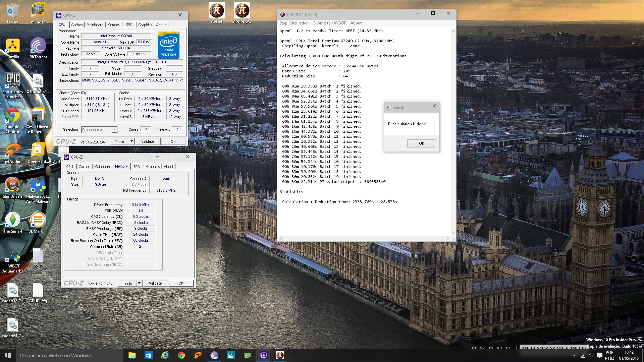This screenshot has height=362, width=644.
Task: Launch Catzilla from the desktop
Action: tap(12, 49)
